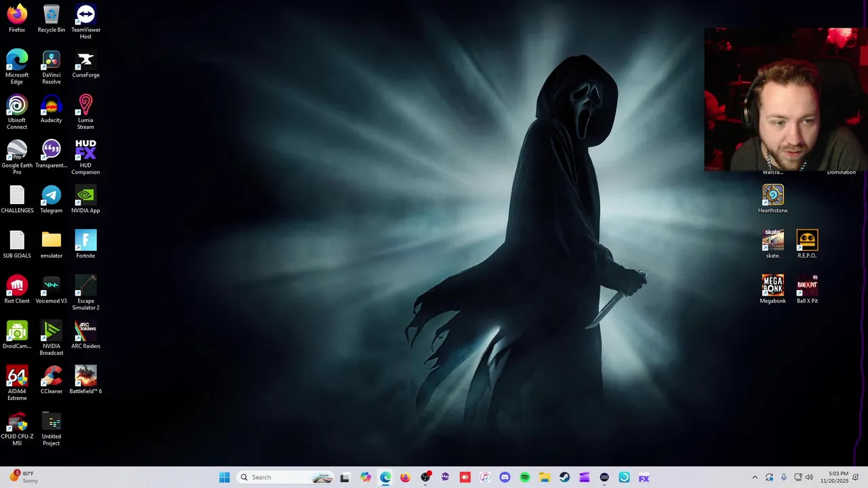The height and width of the screenshot is (488, 868).
Task: Open red arrow taskbar app
Action: click(465, 477)
